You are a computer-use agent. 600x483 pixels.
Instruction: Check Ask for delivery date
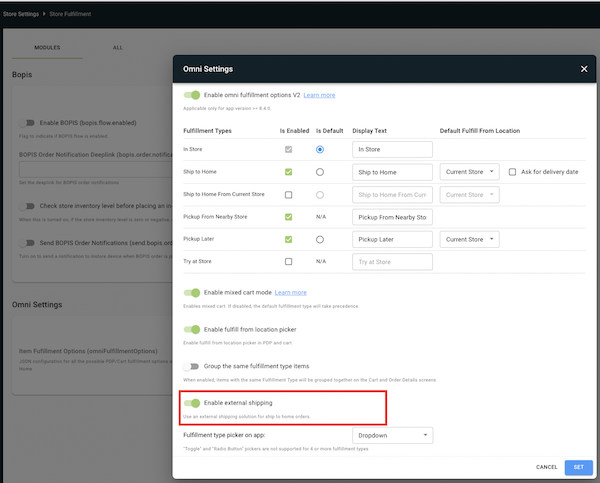pos(512,172)
